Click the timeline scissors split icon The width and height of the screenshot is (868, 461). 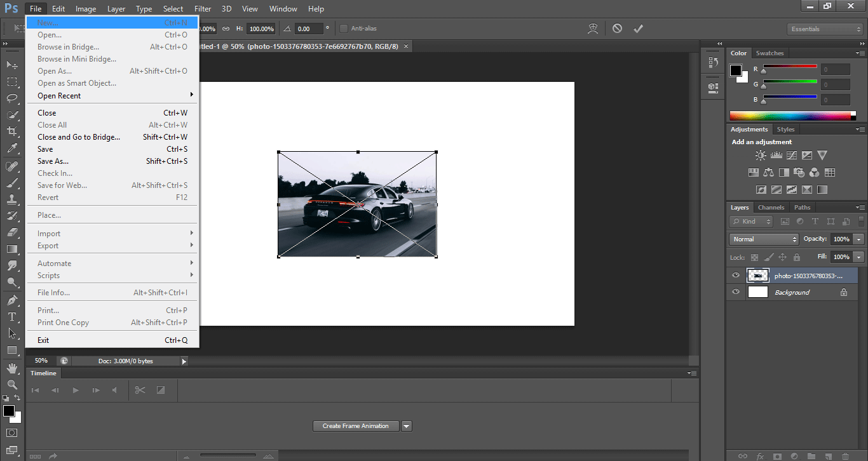[140, 390]
